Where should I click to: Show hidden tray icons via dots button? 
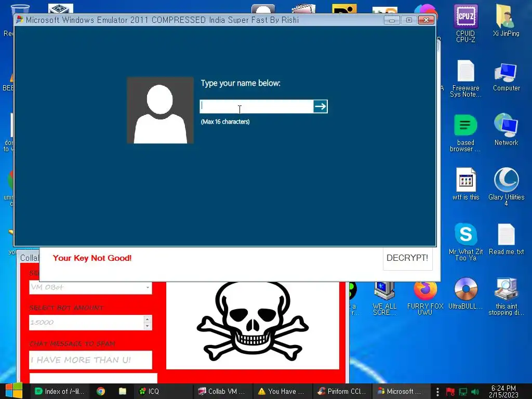[x=437, y=392]
